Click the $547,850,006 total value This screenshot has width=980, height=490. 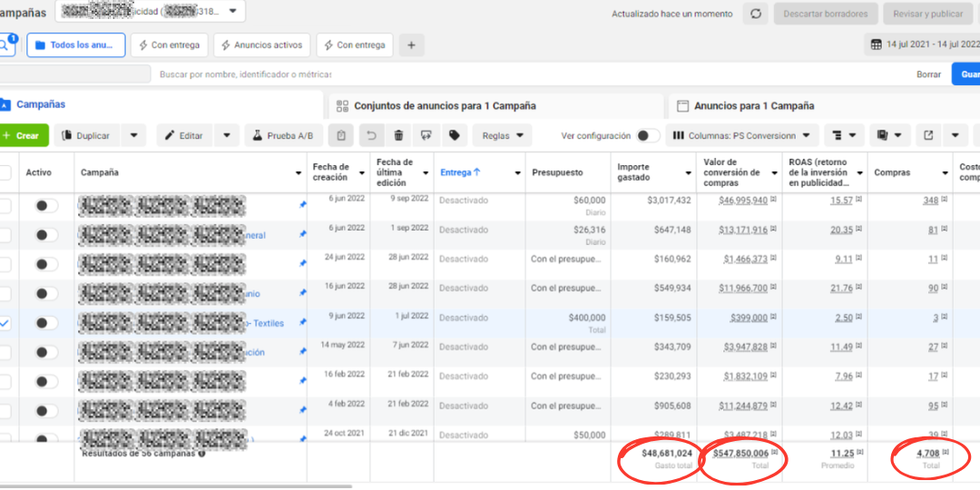pos(740,454)
